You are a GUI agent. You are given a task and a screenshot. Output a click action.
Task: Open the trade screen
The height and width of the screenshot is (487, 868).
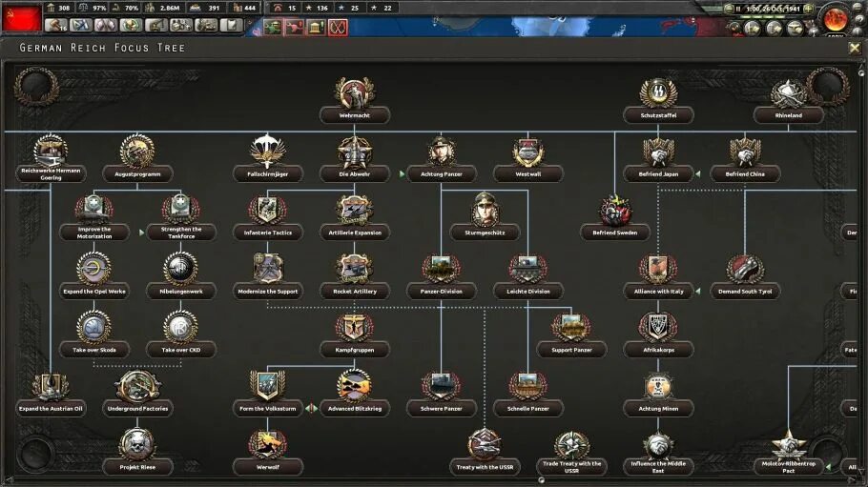point(131,25)
